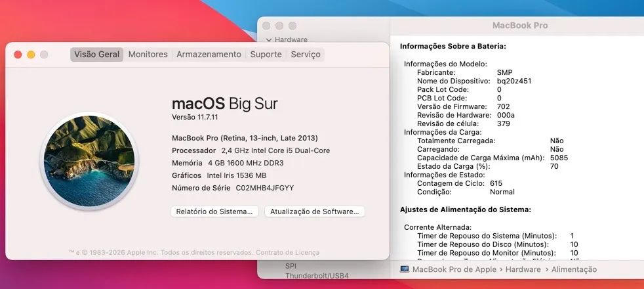Click hardware revision value '000a'

(x=505, y=115)
